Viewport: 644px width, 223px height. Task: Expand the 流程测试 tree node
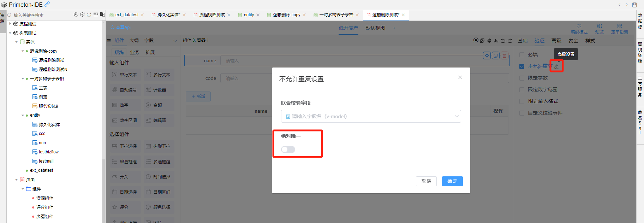tap(10, 24)
